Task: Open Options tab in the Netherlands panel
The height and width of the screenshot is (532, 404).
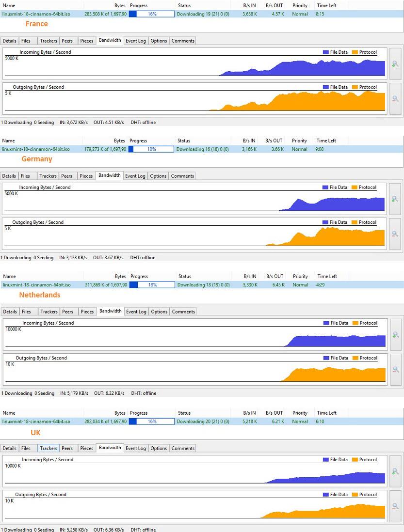Action: pos(159,312)
